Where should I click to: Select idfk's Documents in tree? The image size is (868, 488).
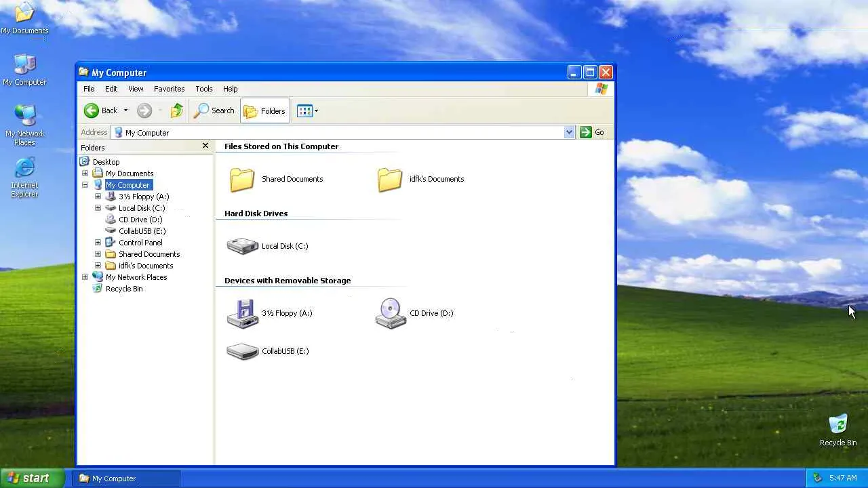click(x=146, y=266)
